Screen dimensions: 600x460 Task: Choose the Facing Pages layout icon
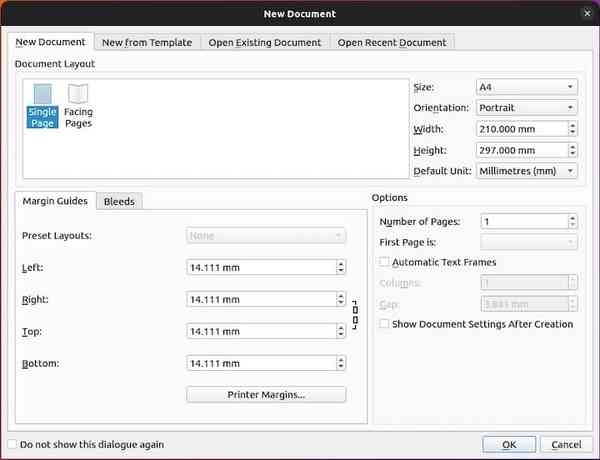[78, 106]
